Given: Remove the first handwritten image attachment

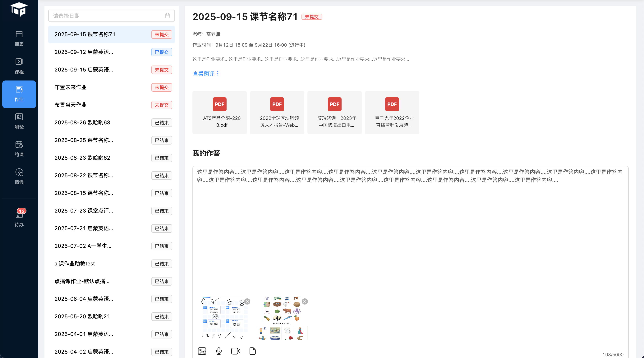Looking at the screenshot, I should pos(247,301).
